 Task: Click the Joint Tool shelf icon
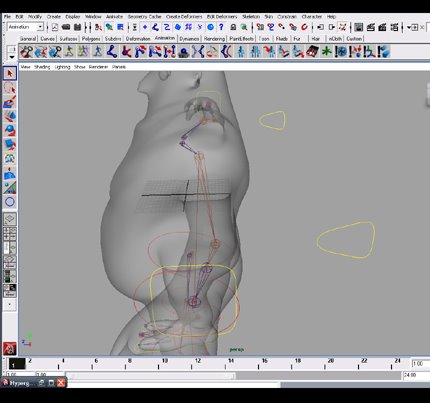pyautogui.click(x=112, y=52)
